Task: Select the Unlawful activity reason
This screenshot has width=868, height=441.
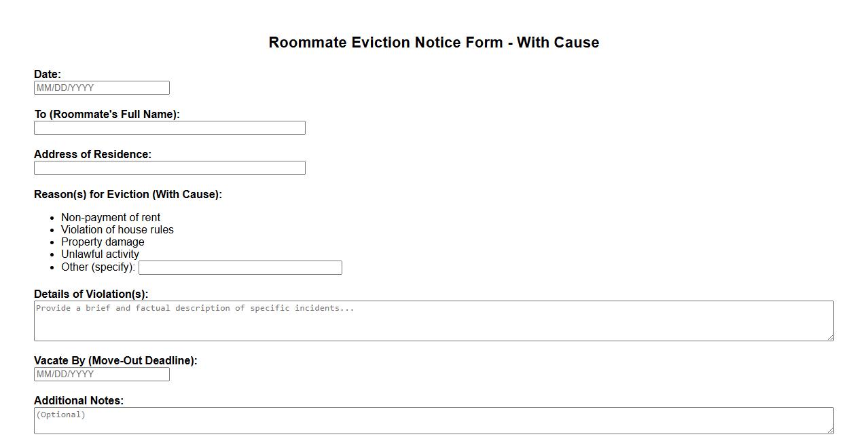Action: pyautogui.click(x=100, y=254)
